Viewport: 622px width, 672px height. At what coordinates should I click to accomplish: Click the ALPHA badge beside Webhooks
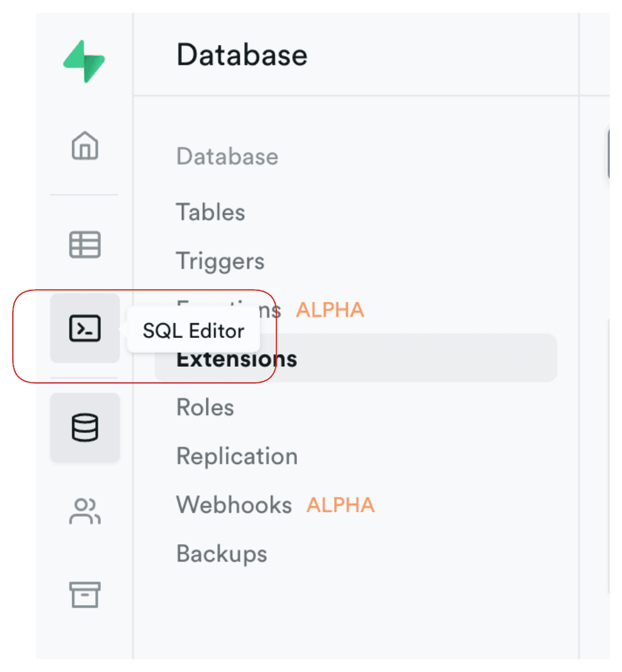click(x=341, y=505)
